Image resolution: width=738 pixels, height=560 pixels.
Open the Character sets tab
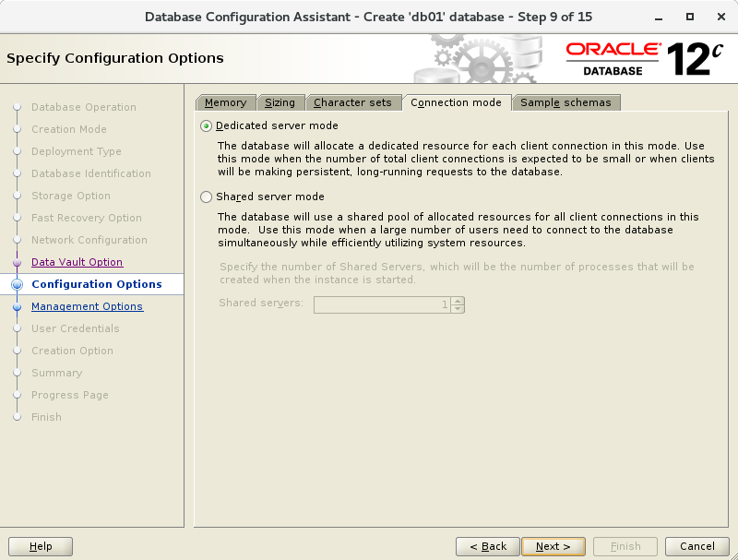(x=352, y=102)
